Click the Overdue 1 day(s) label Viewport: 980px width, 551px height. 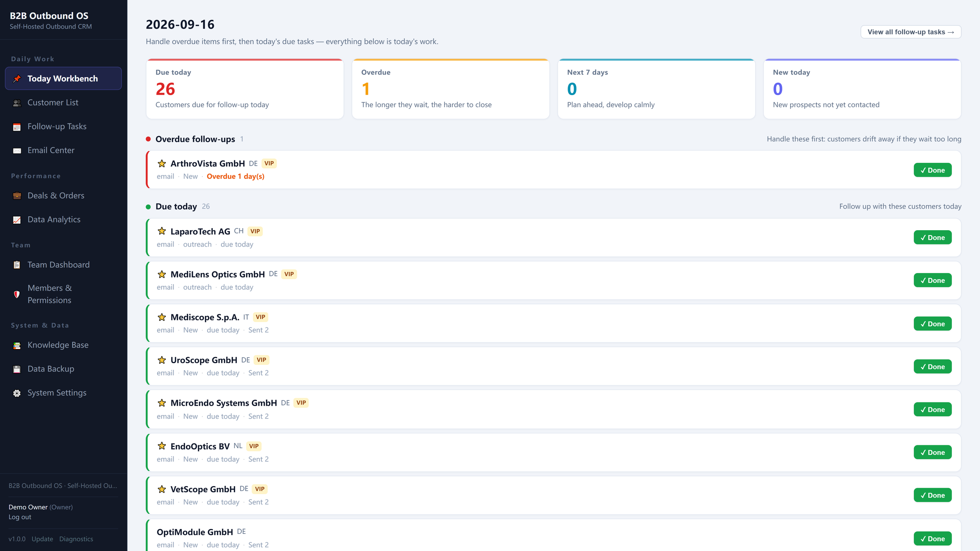(x=235, y=176)
